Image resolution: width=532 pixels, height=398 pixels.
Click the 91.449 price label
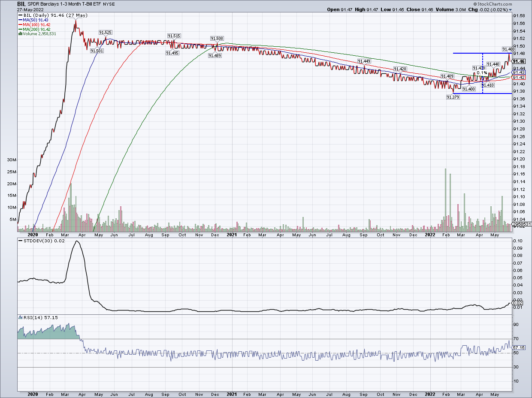point(364,61)
